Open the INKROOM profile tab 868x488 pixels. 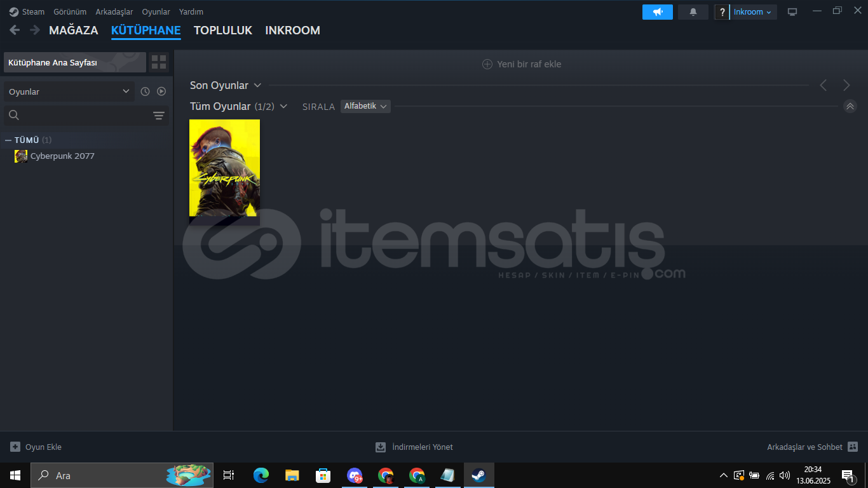coord(292,30)
